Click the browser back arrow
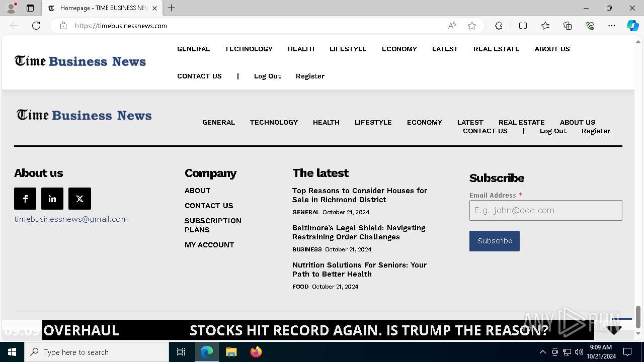 14,26
